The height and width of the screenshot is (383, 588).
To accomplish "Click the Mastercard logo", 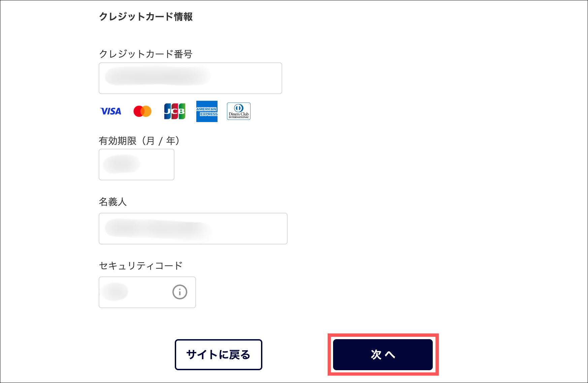I will point(142,111).
